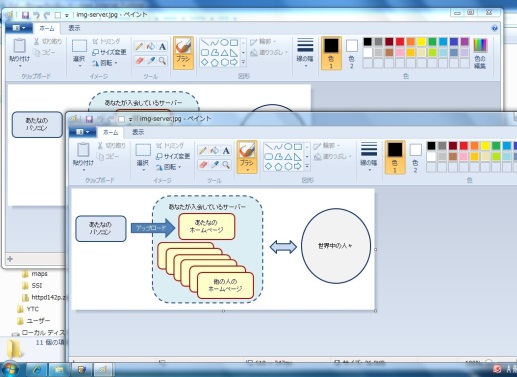Activate the Magnifier tool in front window

pyautogui.click(x=226, y=165)
